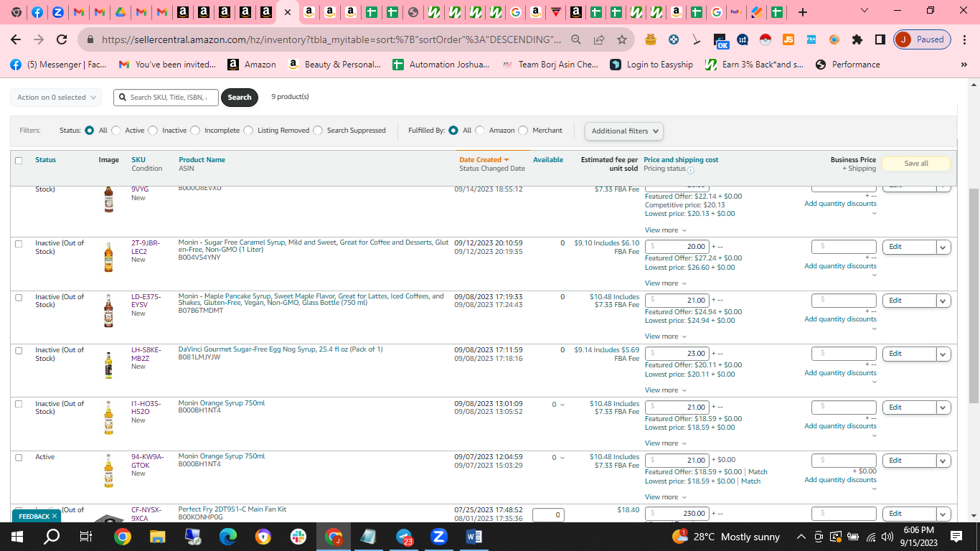Click the zoom magnifier icon in address bar

pyautogui.click(x=576, y=39)
